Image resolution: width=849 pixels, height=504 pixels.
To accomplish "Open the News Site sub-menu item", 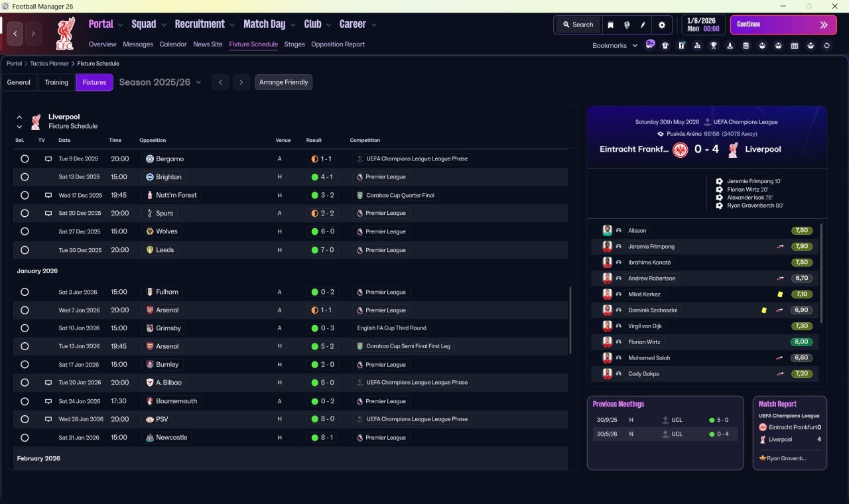I will point(208,44).
